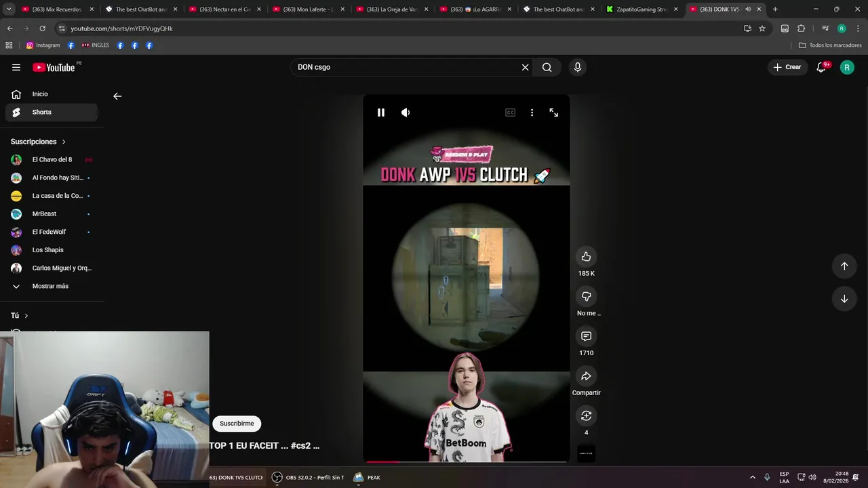Open the Crear button
The width and height of the screenshot is (868, 488).
787,67
